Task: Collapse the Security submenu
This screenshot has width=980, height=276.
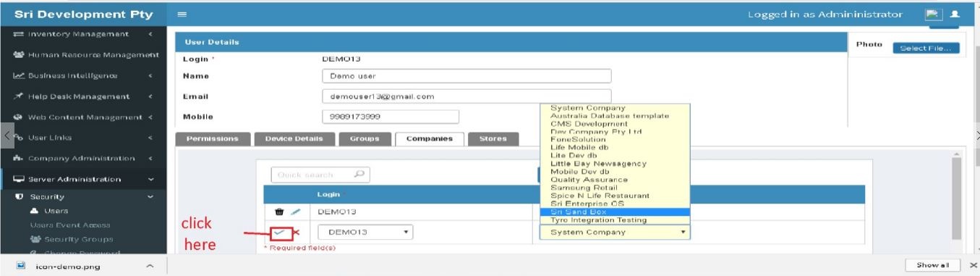Action: click(x=150, y=196)
